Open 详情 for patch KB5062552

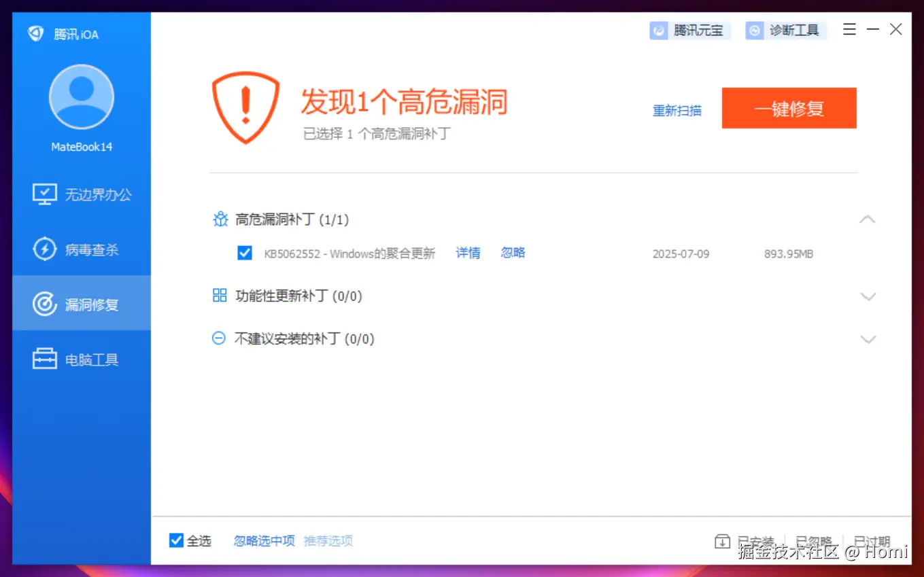pyautogui.click(x=468, y=253)
